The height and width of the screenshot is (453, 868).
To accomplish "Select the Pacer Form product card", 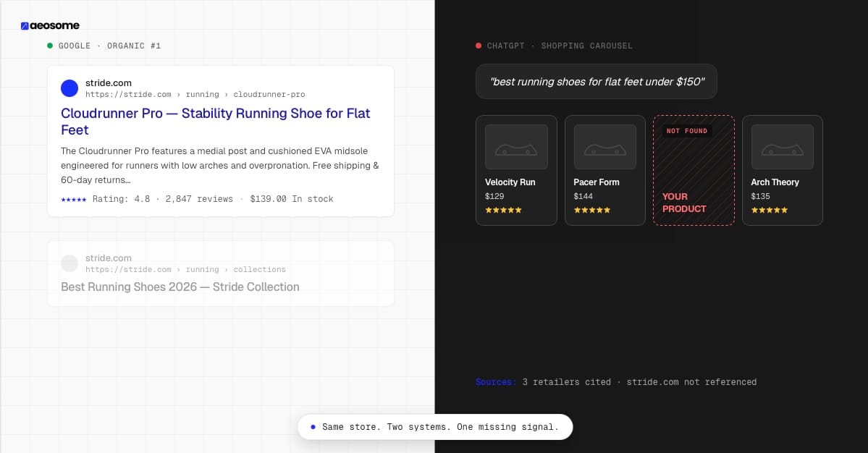I will point(604,170).
